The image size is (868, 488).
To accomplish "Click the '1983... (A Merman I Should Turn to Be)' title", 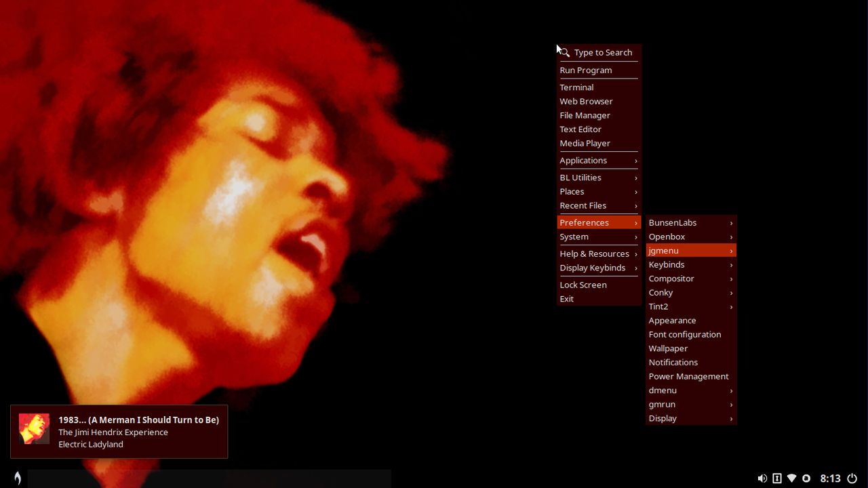I will click(138, 420).
